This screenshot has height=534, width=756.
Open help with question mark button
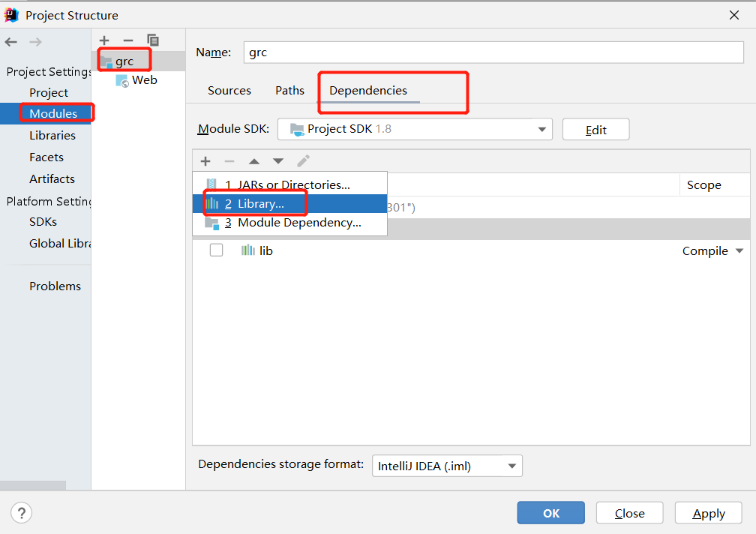(21, 513)
